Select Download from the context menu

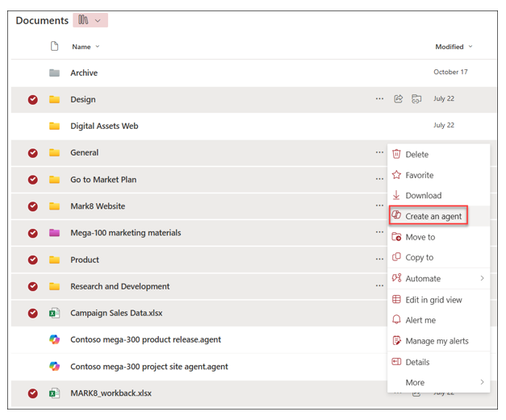(438, 195)
